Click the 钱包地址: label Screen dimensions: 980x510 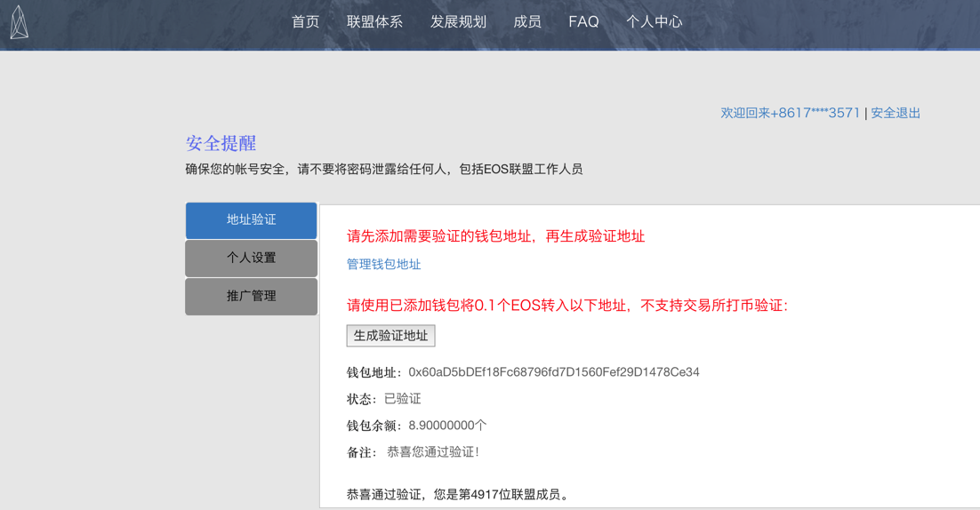pos(375,372)
